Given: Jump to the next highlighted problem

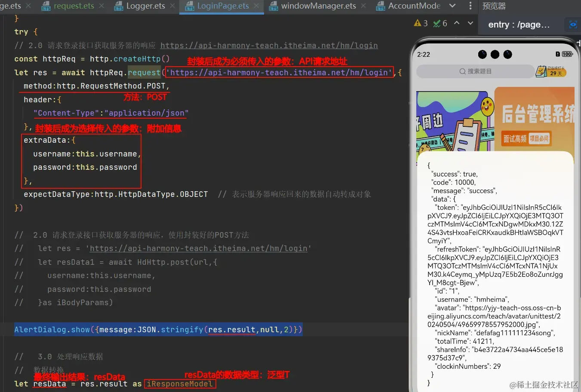Looking at the screenshot, I should tap(470, 23).
